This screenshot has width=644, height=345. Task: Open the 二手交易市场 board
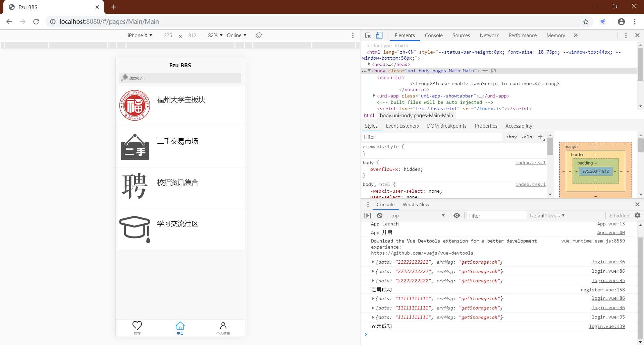click(x=180, y=147)
